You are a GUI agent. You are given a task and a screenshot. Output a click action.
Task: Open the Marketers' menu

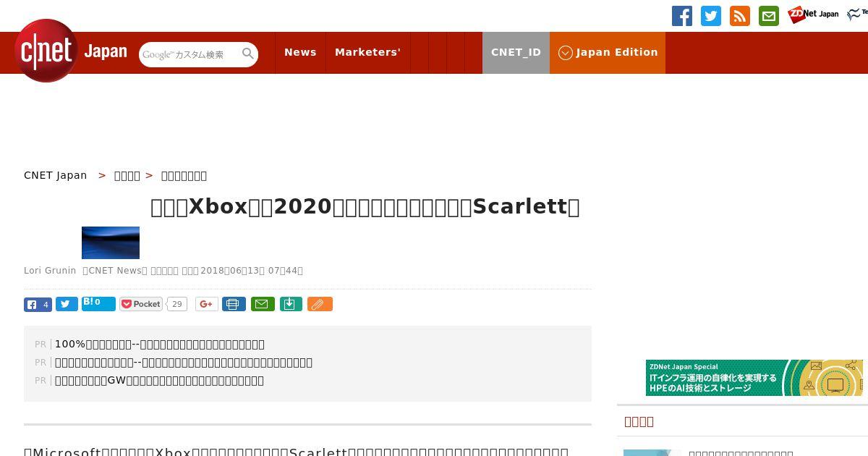(x=367, y=52)
